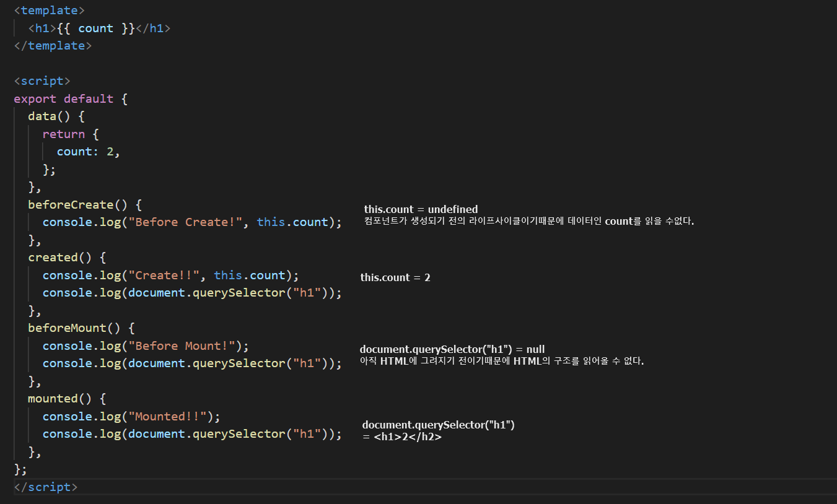This screenshot has width=837, height=504.
Task: Click the 'return {' statement
Action: (x=71, y=134)
